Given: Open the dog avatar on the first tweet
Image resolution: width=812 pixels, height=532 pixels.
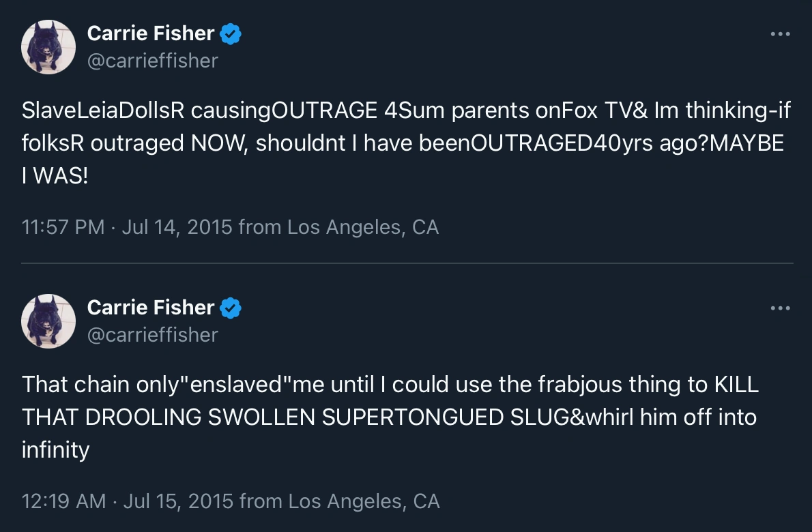Looking at the screenshot, I should pyautogui.click(x=48, y=47).
